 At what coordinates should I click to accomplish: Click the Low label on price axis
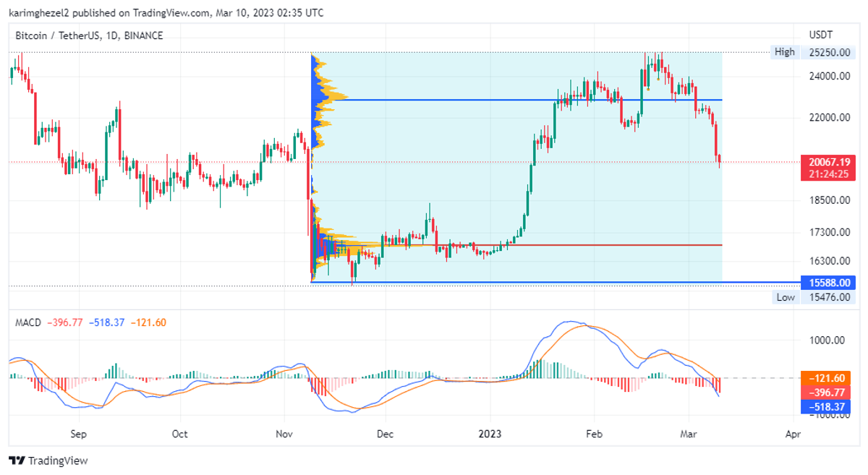[785, 297]
